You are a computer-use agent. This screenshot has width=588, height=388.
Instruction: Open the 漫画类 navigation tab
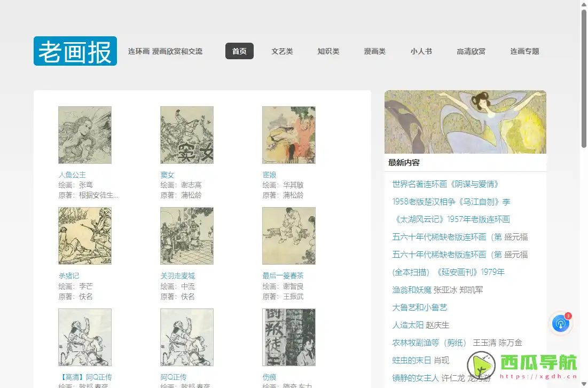374,51
